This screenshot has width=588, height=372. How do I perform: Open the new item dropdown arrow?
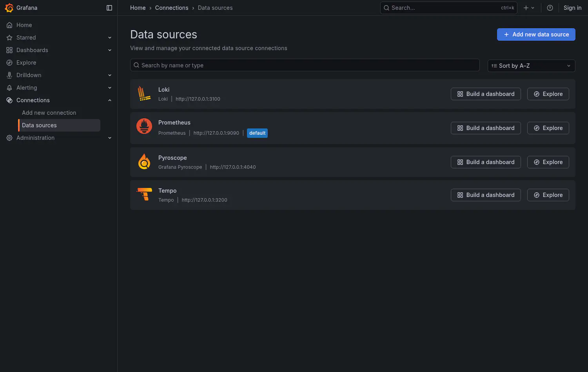pyautogui.click(x=533, y=8)
